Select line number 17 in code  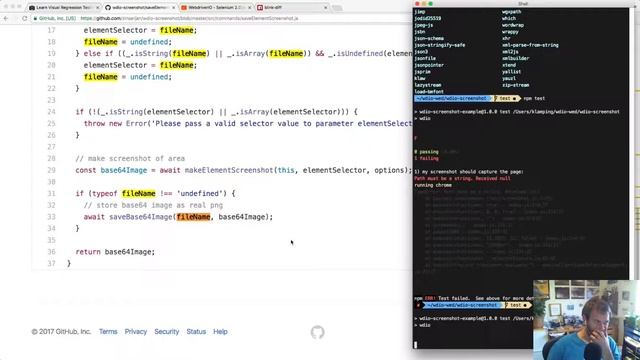(x=51, y=30)
